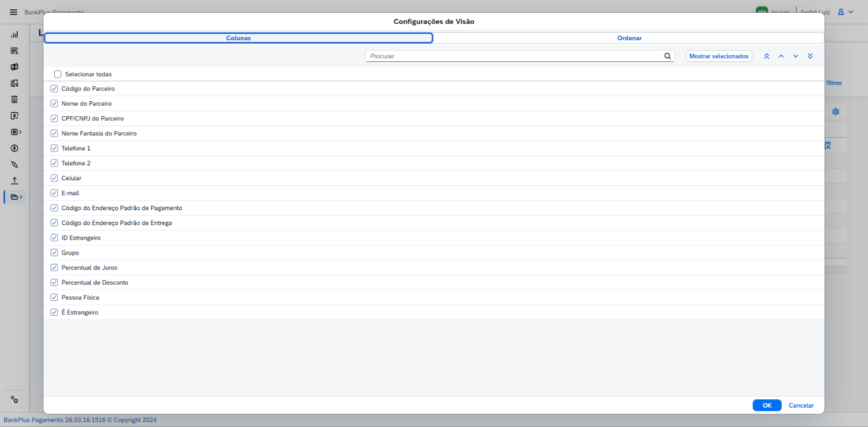Click the filtros link behind dialog
Viewport: 868px width, 427px height.
tap(834, 83)
